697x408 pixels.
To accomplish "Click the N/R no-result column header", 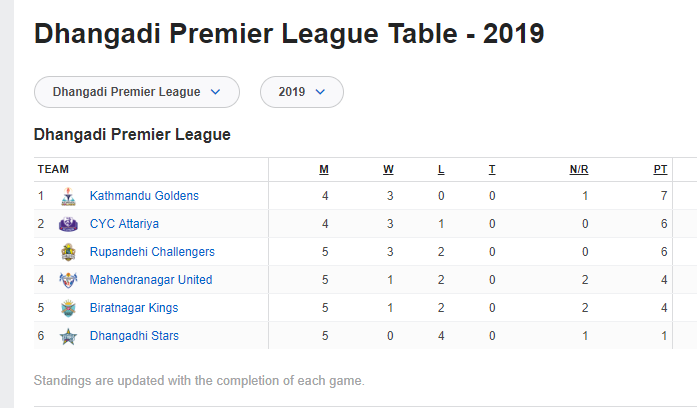I will point(579,170).
